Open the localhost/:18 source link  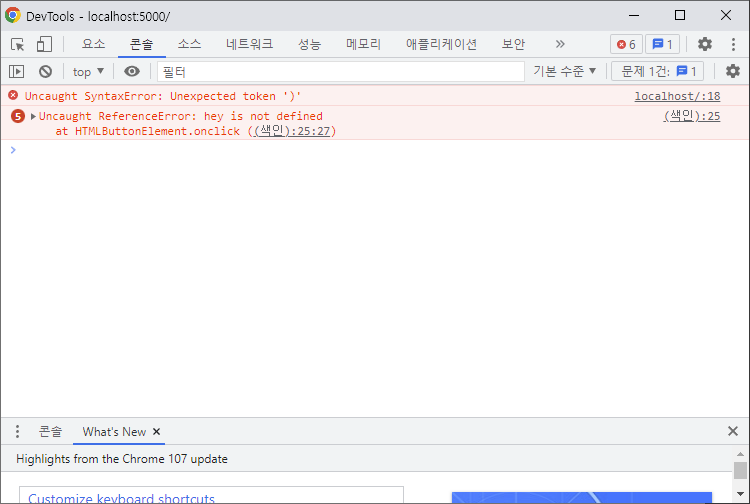677,96
